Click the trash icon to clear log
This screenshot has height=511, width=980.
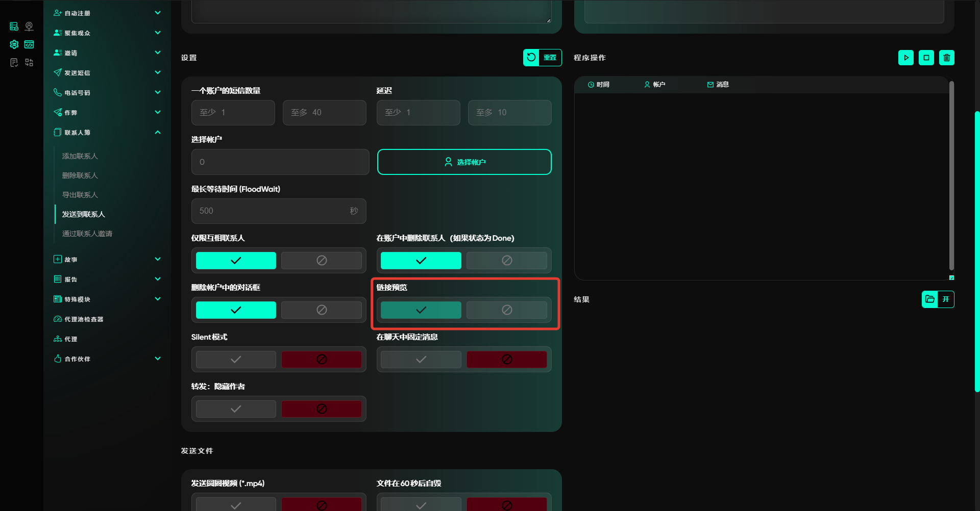[x=946, y=58]
